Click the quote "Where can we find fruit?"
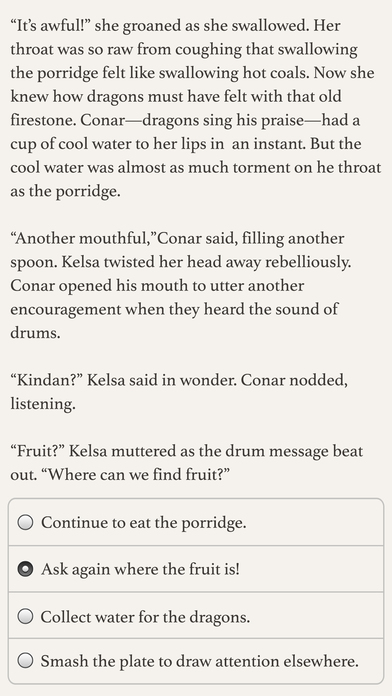The image size is (392, 696). point(139,475)
